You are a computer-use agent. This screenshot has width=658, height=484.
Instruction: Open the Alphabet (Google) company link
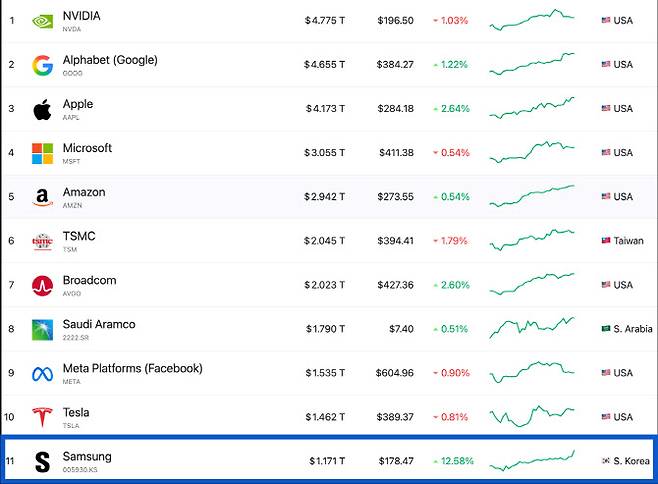[110, 60]
